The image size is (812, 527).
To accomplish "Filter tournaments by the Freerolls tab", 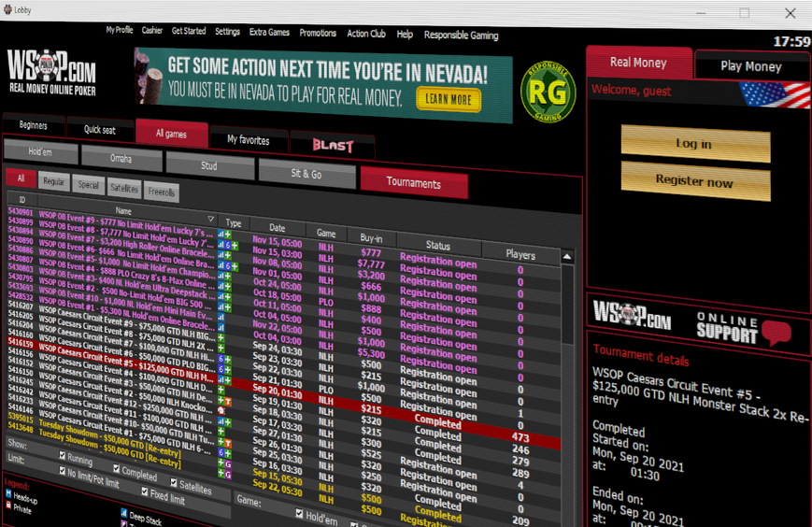I will pos(162,192).
